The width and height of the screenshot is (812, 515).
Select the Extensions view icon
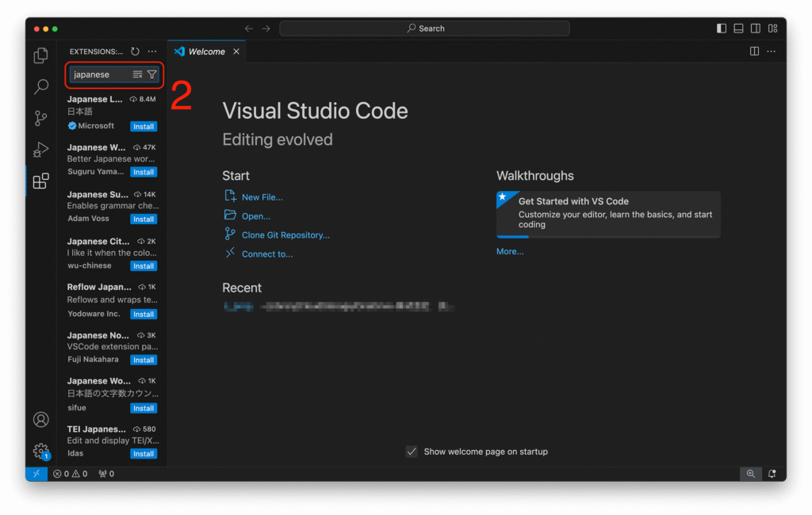click(41, 181)
